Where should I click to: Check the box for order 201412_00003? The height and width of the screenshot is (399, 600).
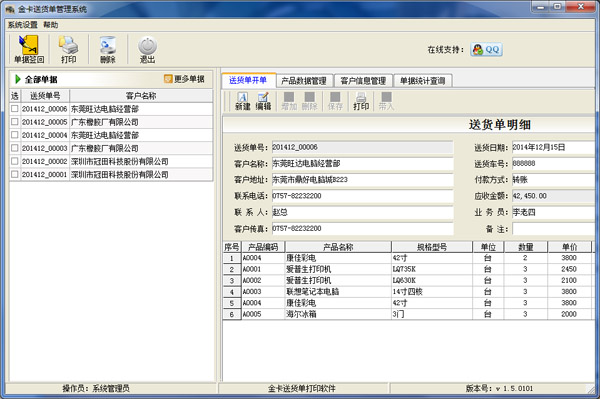click(x=15, y=148)
